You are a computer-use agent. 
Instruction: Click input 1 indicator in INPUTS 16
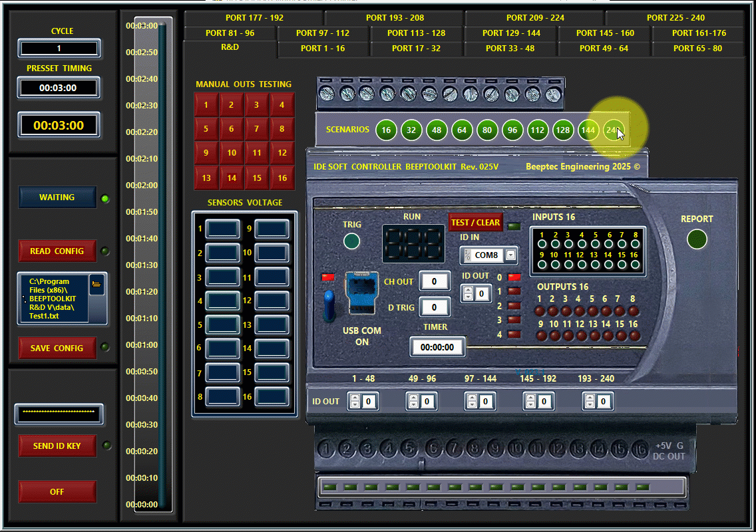pos(542,244)
